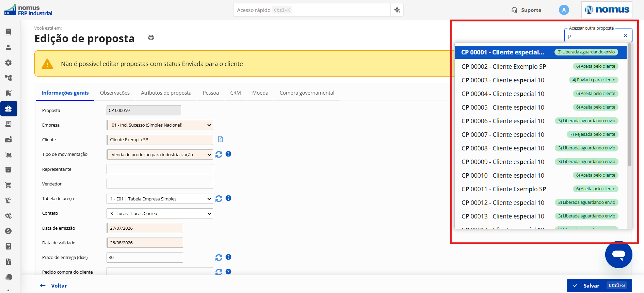Open the person icon in the sidebar
This screenshot has width=644, height=293.
coord(9,47)
